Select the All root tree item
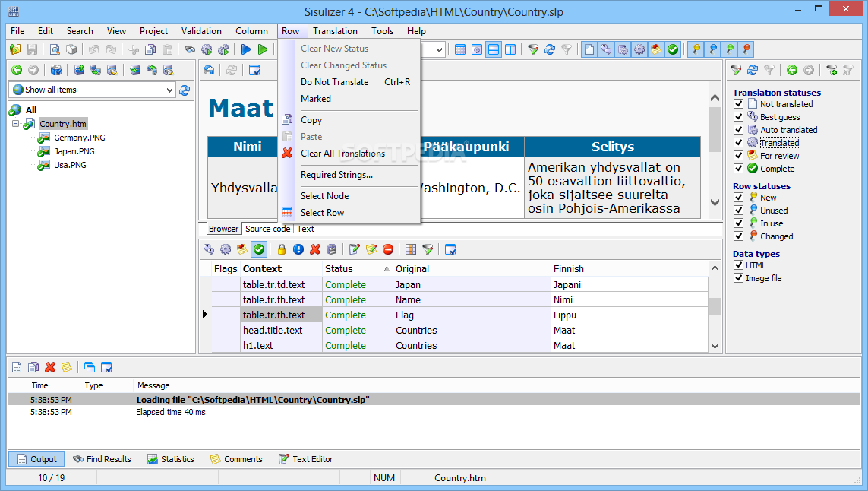This screenshot has width=868, height=491. [x=31, y=109]
